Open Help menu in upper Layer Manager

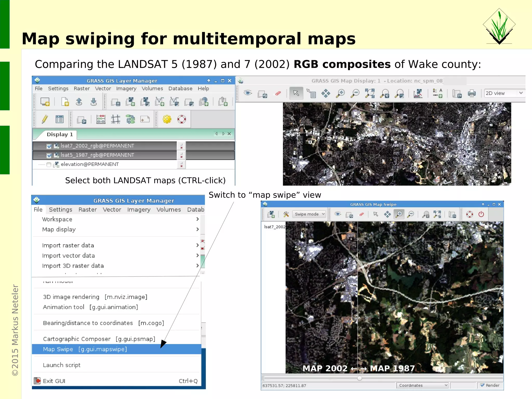203,89
